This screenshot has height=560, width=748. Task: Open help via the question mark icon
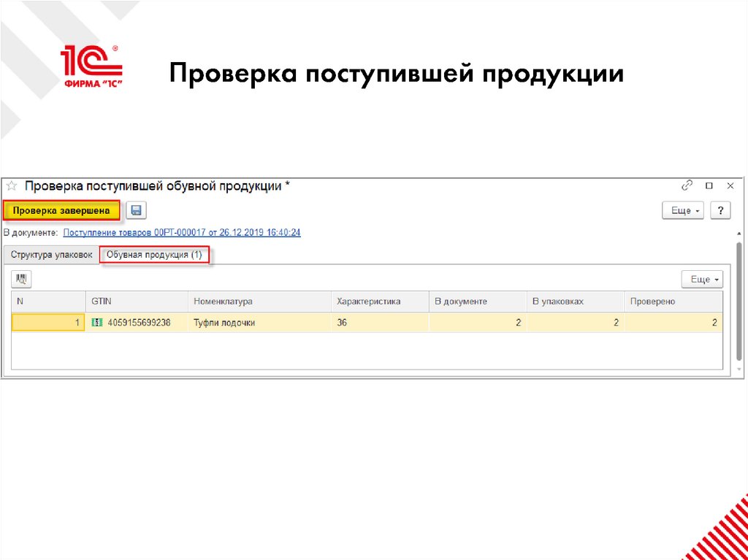(720, 210)
